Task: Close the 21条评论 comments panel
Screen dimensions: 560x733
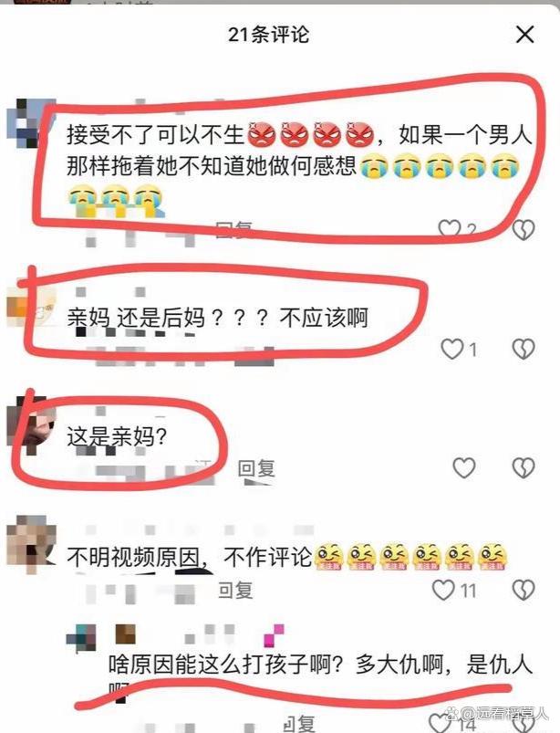Action: click(x=525, y=35)
